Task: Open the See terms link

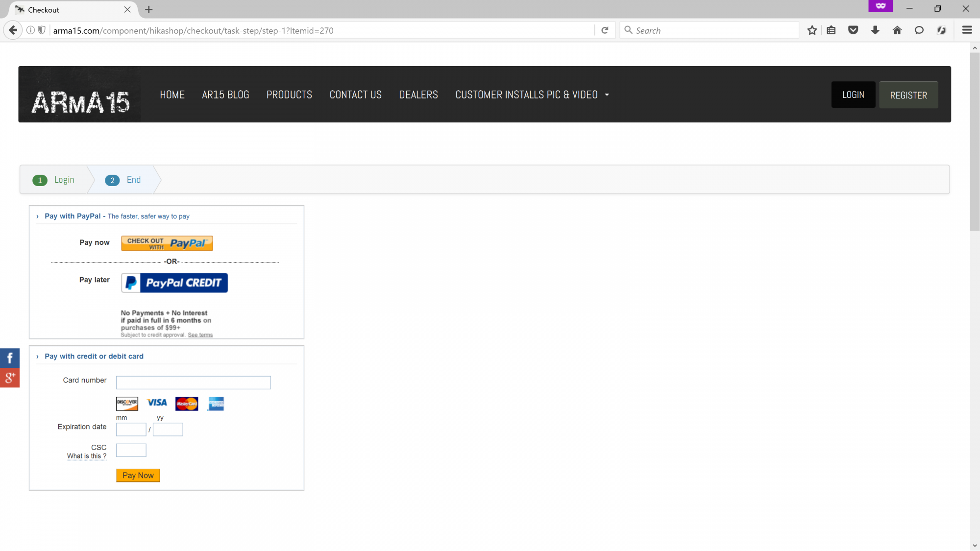Action: pos(200,335)
